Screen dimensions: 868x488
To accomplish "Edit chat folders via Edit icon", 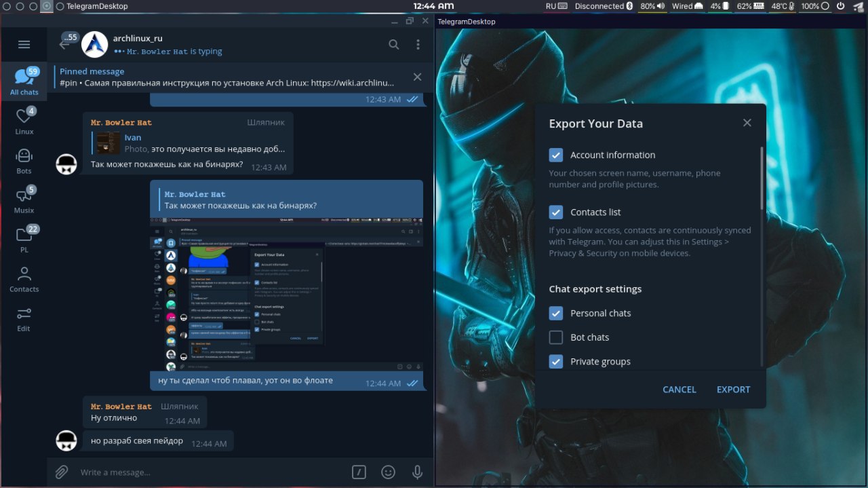I will point(24,318).
